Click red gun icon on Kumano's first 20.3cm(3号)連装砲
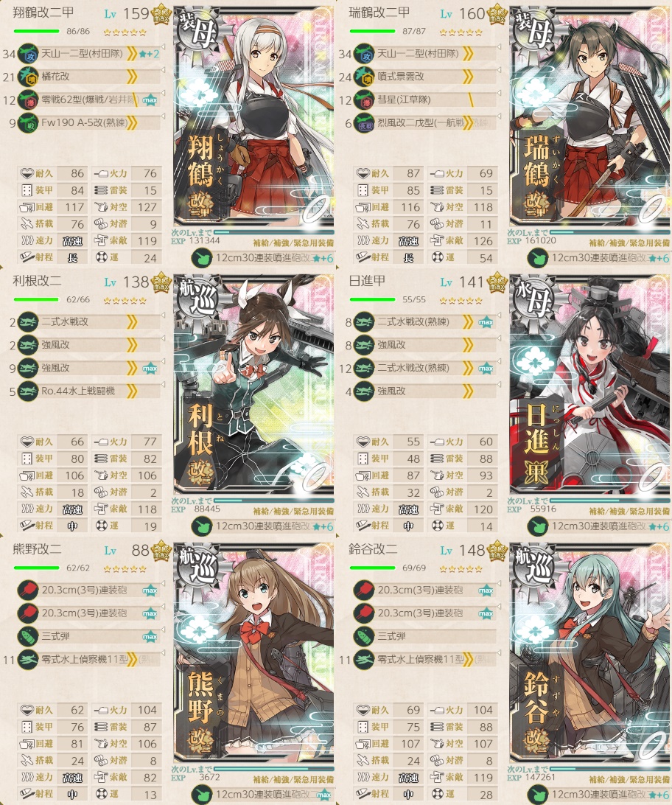The height and width of the screenshot is (805, 672). pos(28,590)
